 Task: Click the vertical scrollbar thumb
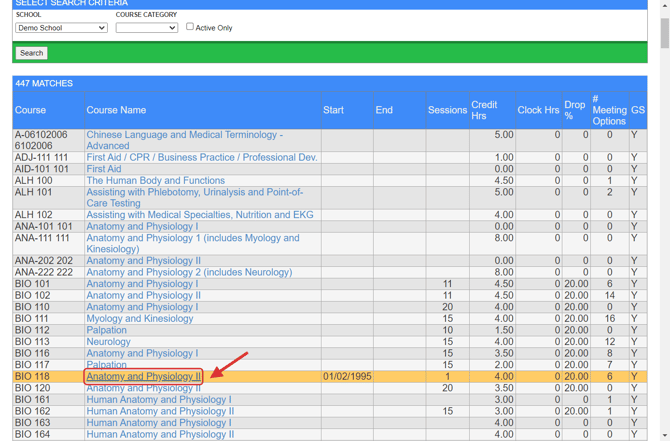pos(665,33)
